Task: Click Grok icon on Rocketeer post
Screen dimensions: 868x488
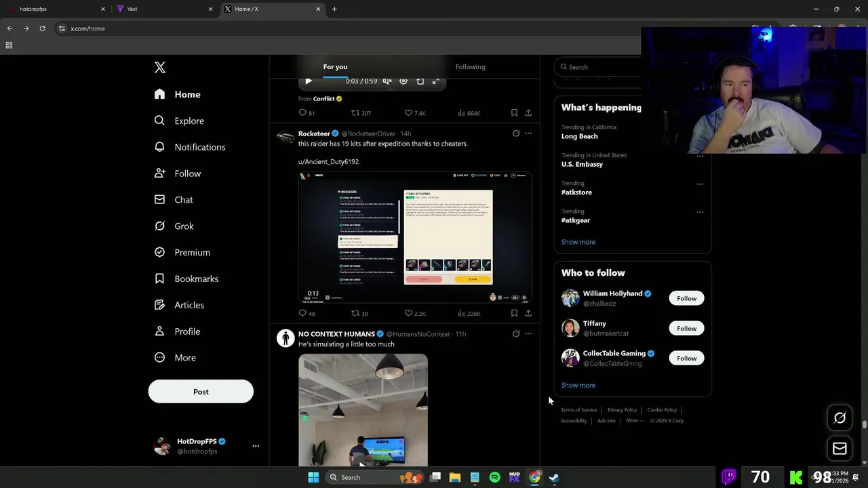Action: (x=516, y=134)
